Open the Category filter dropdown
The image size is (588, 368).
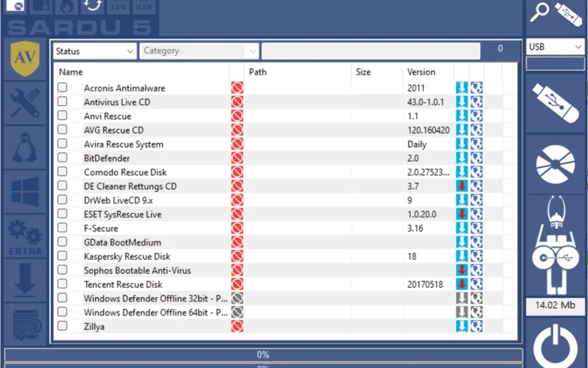pos(199,51)
